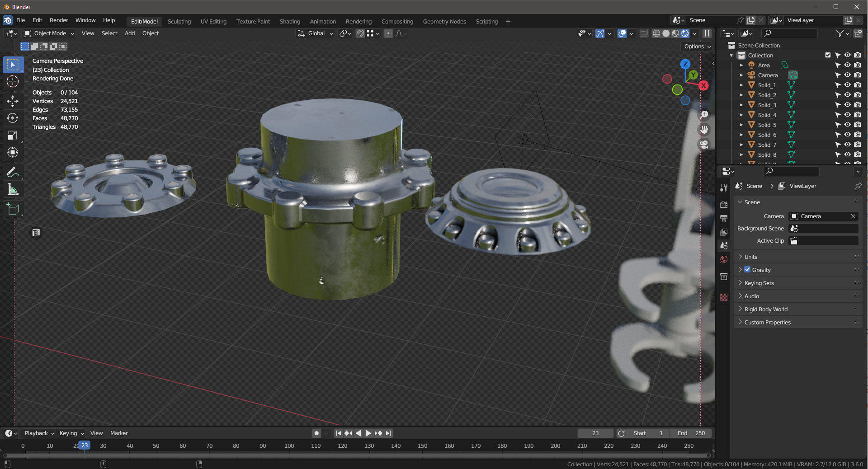Image resolution: width=868 pixels, height=469 pixels.
Task: Uncheck the Gravity checkbox
Action: pos(747,270)
